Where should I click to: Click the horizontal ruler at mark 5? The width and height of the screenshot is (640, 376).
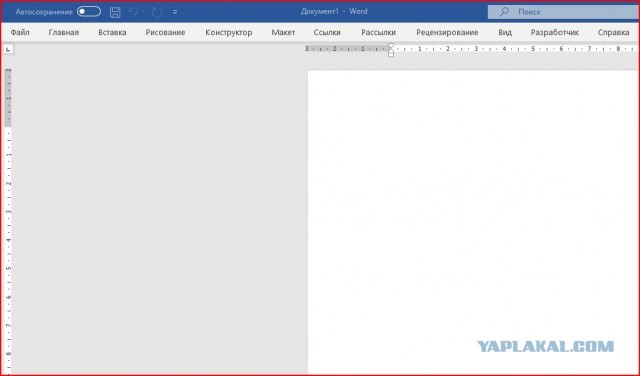click(533, 49)
